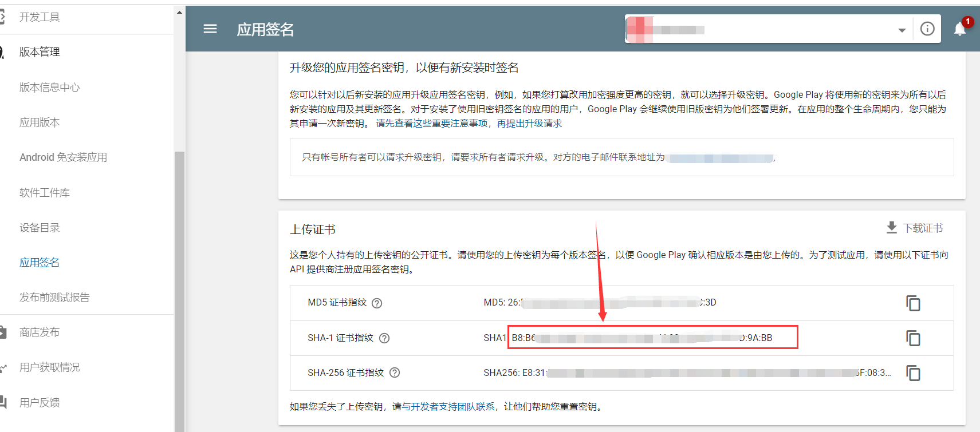
Task: Open the app selector dropdown arrow
Action: point(902,30)
